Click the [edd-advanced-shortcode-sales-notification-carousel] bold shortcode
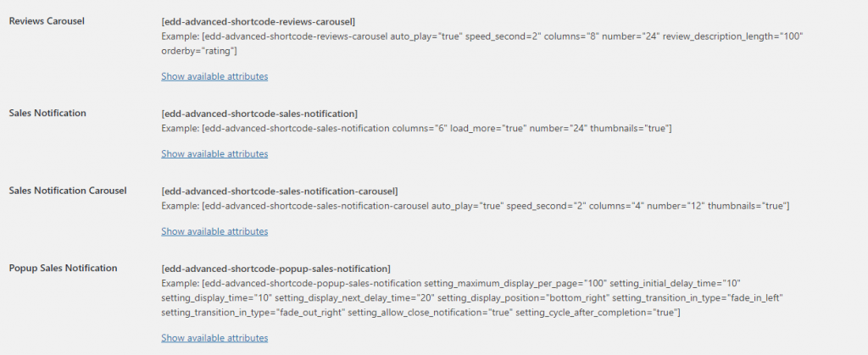Screen dimensions: 868x355 pyautogui.click(x=280, y=191)
